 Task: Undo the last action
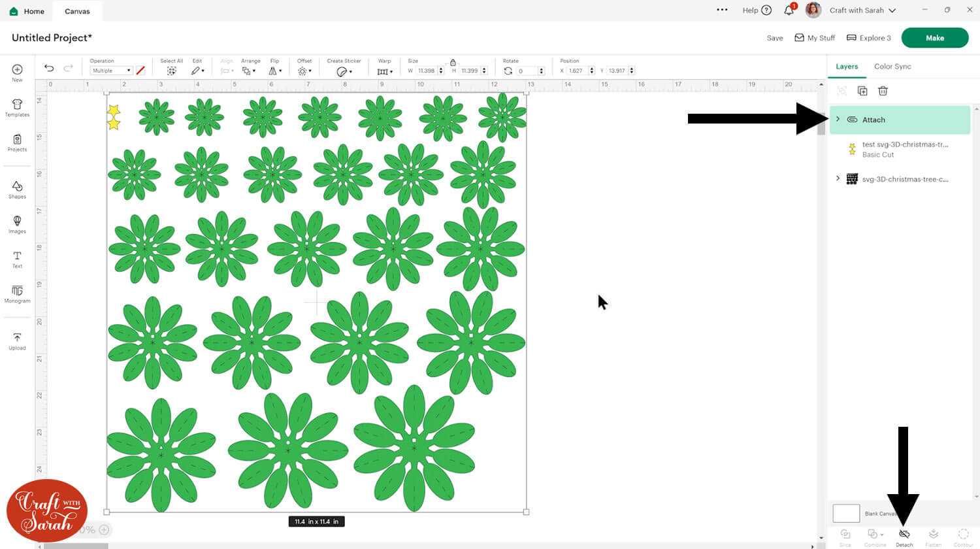(x=49, y=68)
